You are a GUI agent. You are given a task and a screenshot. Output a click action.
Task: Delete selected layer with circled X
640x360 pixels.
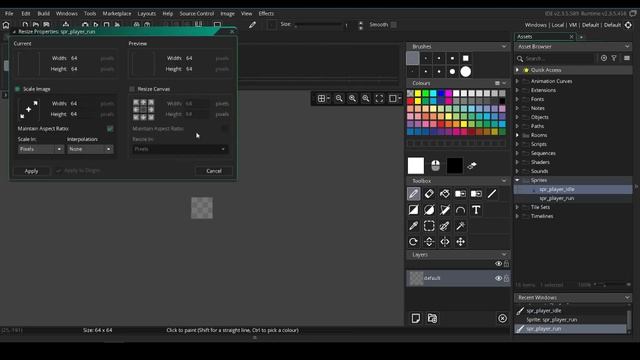[x=502, y=318]
